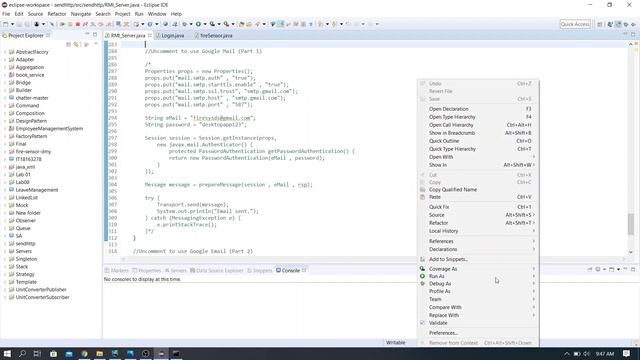Expand the sendhttp project tree node
This screenshot has height=360, width=640.
click(5, 244)
